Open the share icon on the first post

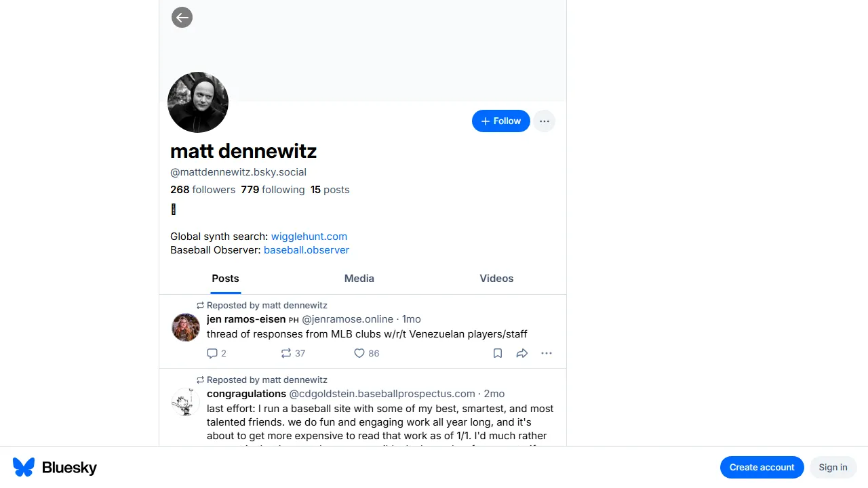coord(521,353)
